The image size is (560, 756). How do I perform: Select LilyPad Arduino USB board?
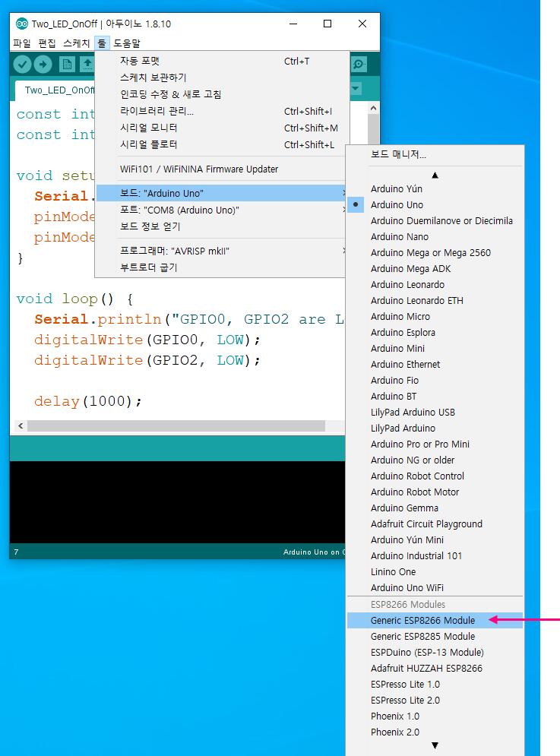click(x=435, y=411)
